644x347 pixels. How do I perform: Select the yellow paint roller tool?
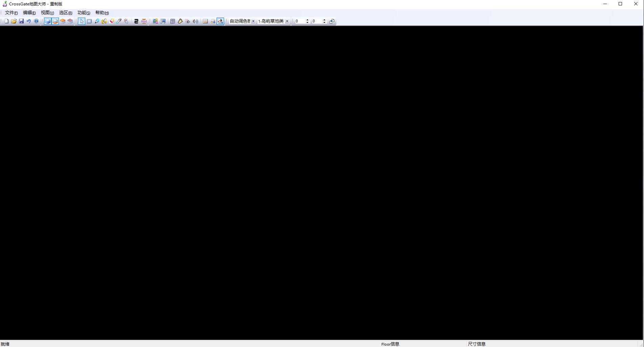(104, 21)
